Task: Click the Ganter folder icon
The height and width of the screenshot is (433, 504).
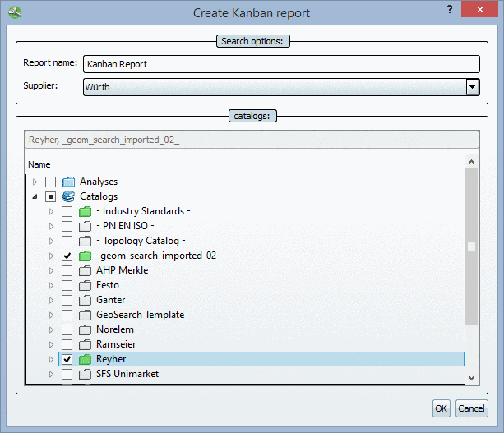Action: tap(86, 300)
